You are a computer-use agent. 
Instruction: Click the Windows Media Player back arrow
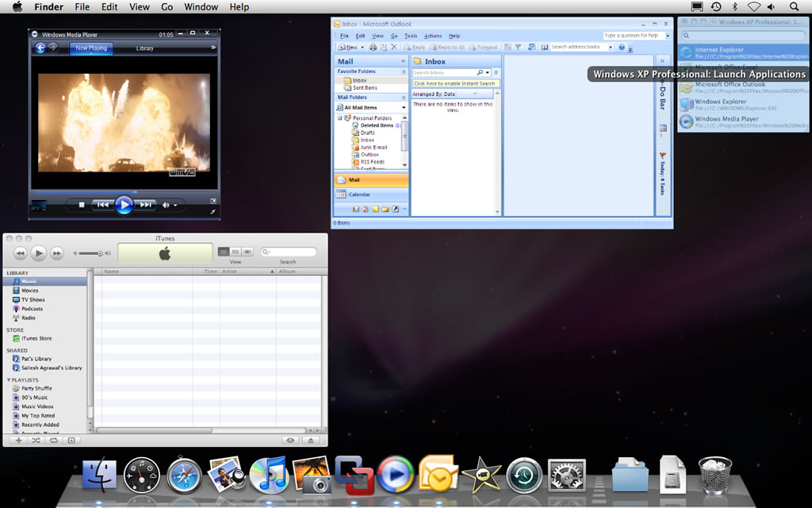coord(40,48)
